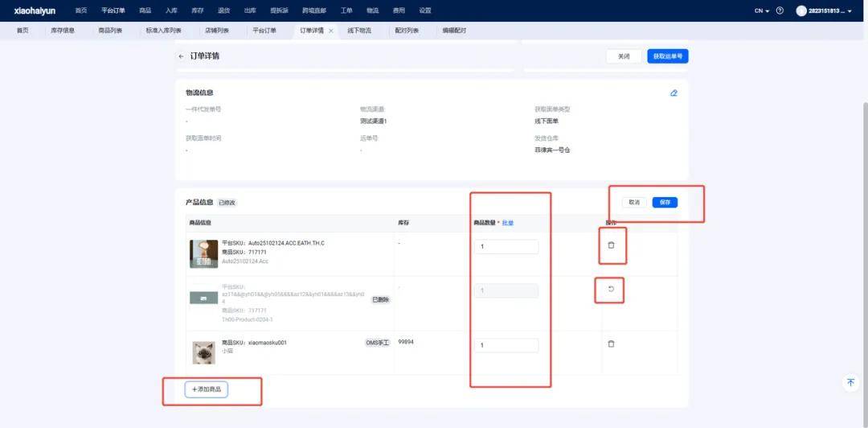This screenshot has height=428, width=868.
Task: Open 平台订单 in top navigation
Action: [113, 10]
